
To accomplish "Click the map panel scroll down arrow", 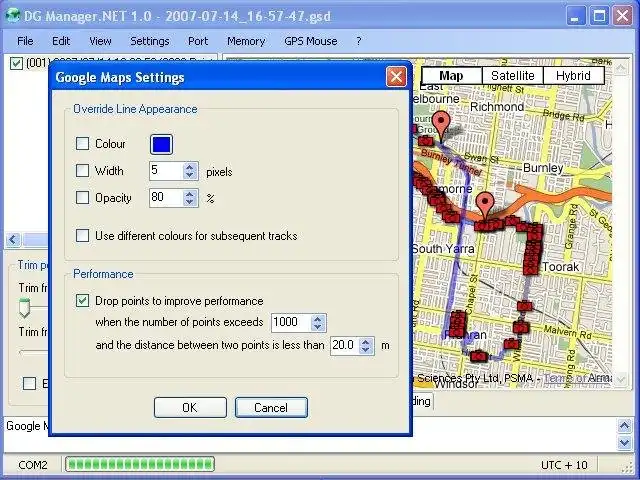I will (x=621, y=378).
